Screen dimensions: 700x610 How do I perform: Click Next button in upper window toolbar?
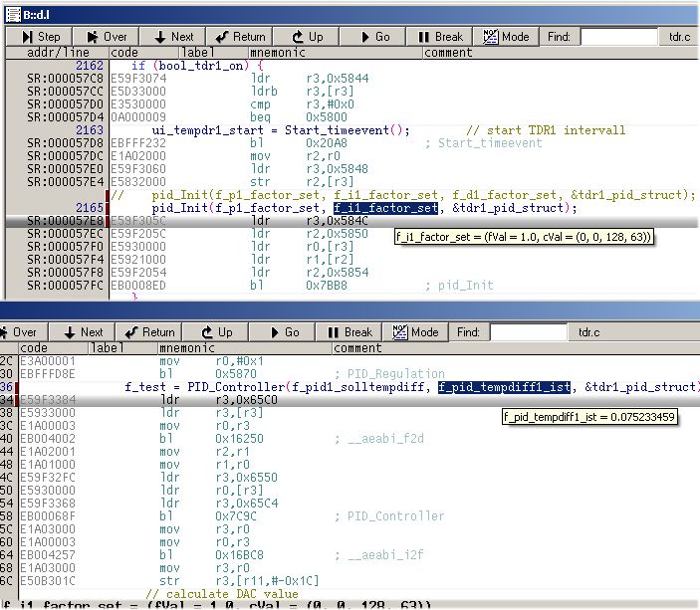[x=173, y=37]
